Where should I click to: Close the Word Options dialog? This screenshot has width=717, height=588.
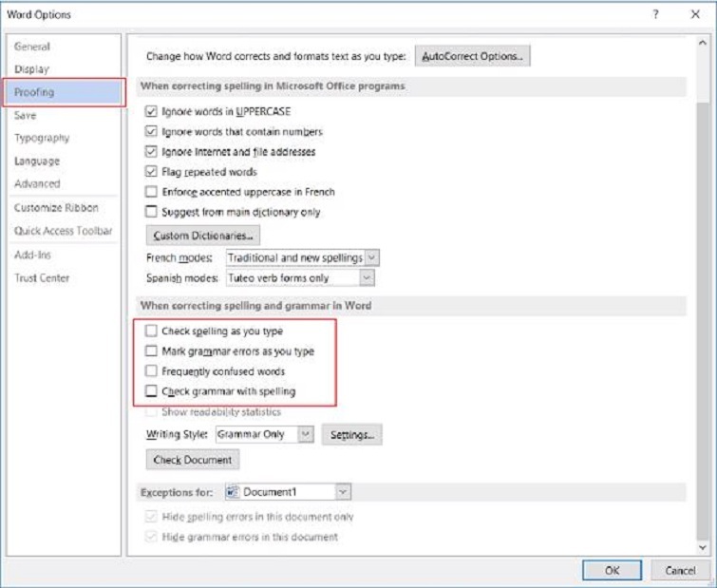coord(694,15)
